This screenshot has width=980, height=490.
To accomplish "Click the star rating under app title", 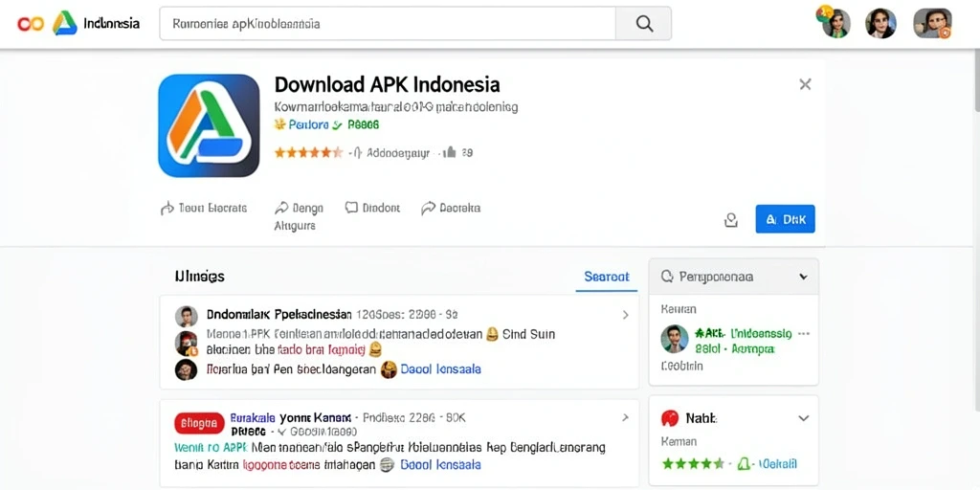I will click(308, 152).
